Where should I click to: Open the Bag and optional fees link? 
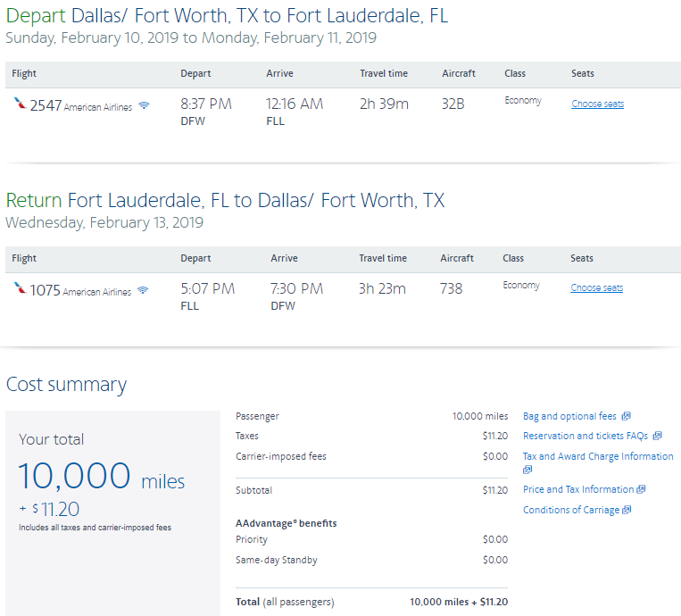click(x=569, y=416)
